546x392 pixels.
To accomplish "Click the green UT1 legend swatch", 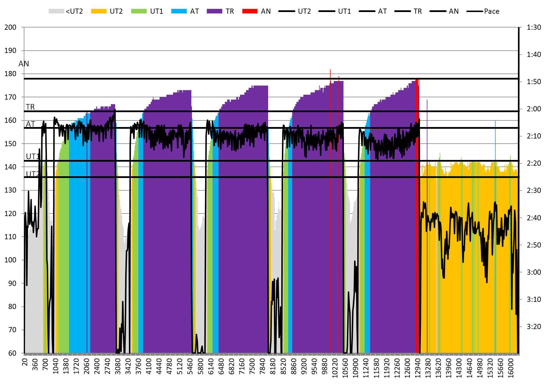I will pyautogui.click(x=139, y=11).
